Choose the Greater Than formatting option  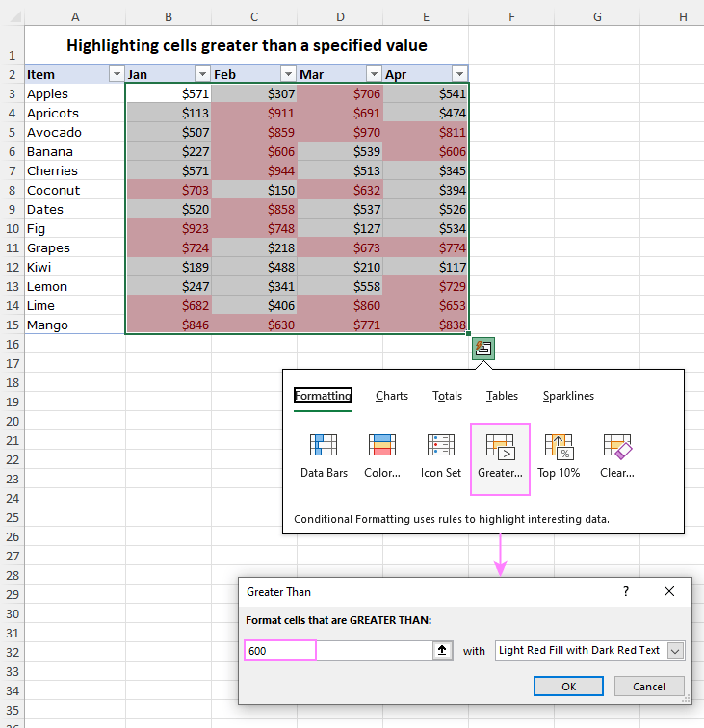point(500,458)
